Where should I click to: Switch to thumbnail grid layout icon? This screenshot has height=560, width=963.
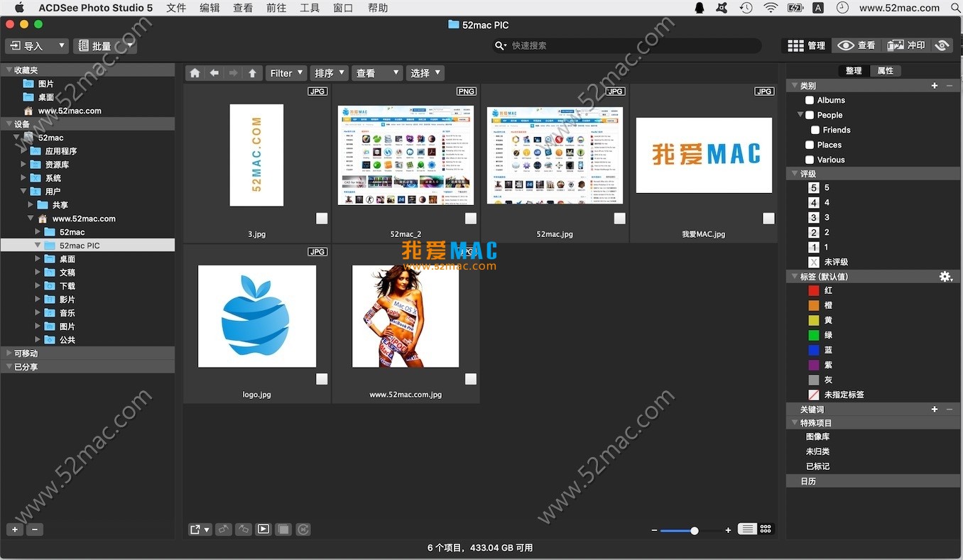pyautogui.click(x=766, y=529)
